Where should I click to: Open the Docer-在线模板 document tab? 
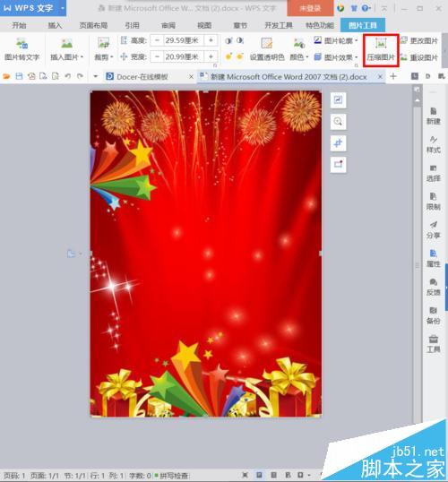tap(142, 76)
